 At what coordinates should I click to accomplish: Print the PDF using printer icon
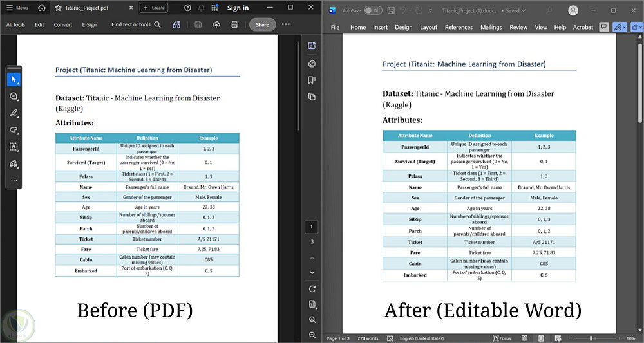(x=234, y=24)
